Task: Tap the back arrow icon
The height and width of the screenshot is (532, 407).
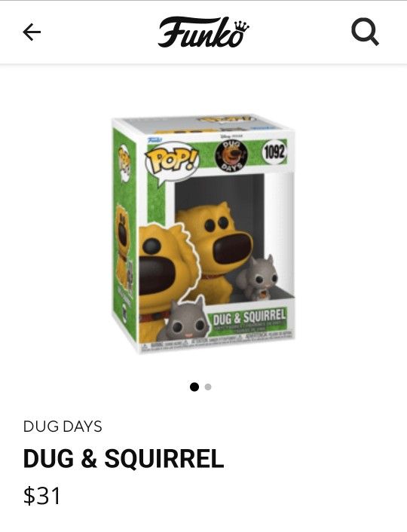Action: click(32, 32)
